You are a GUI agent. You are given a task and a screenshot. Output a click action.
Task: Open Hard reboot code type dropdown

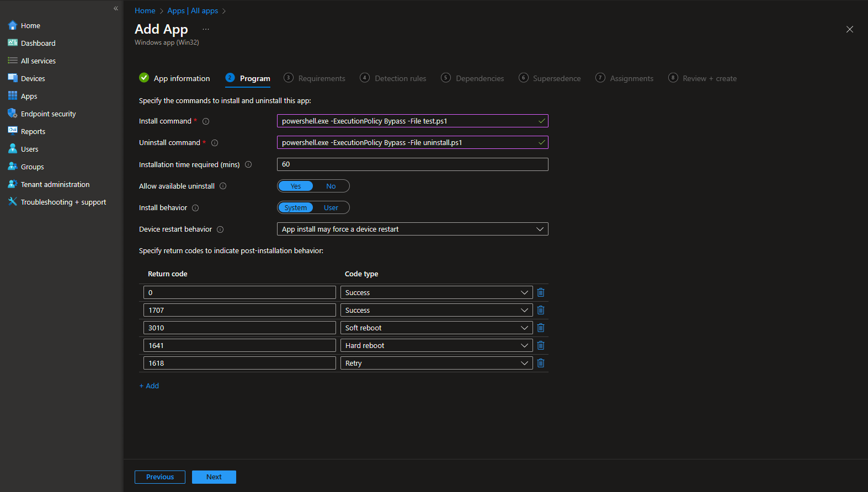[436, 345]
